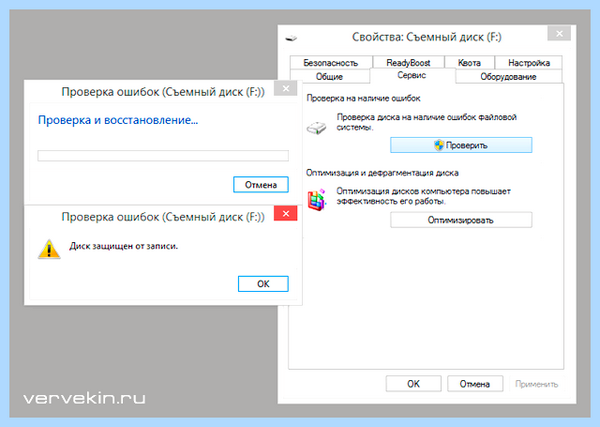The width and height of the screenshot is (600, 427).
Task: Open the Квота tab
Action: [469, 63]
